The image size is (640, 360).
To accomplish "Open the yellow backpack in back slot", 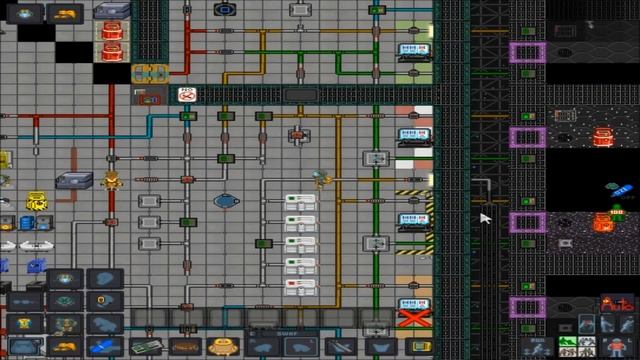I will click(223, 347).
